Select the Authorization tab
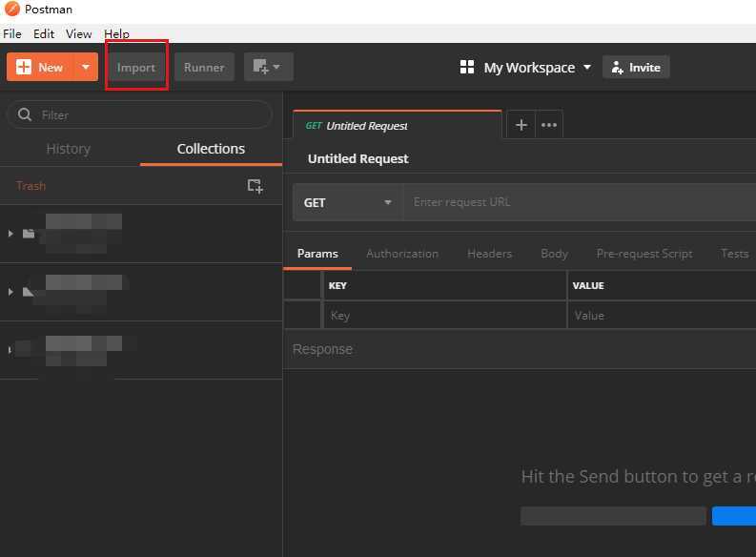Image resolution: width=756 pixels, height=557 pixels. pos(402,254)
